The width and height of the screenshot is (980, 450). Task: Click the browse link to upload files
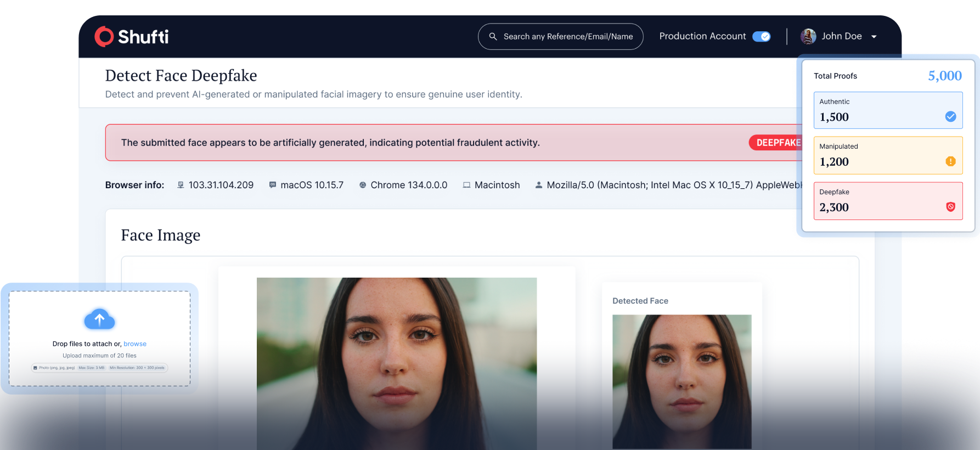pyautogui.click(x=135, y=344)
